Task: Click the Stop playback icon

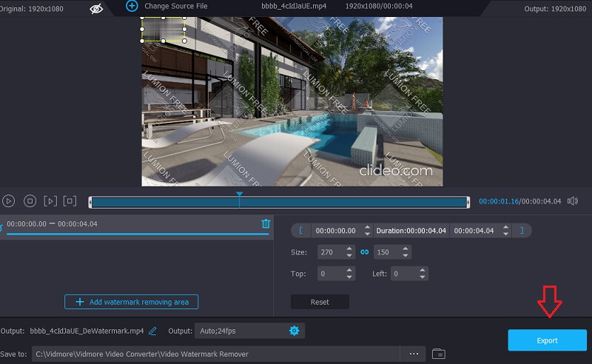Action: [x=30, y=200]
